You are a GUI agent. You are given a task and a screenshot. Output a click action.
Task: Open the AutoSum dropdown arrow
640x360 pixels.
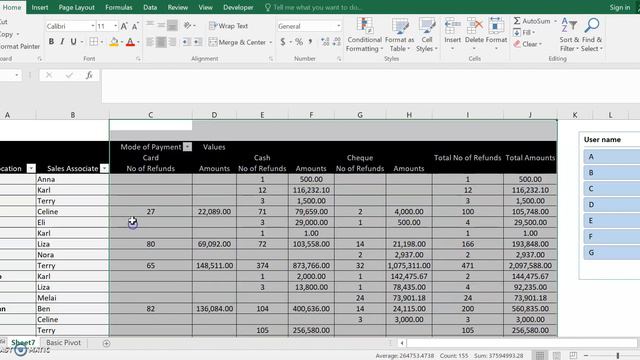pos(555,21)
